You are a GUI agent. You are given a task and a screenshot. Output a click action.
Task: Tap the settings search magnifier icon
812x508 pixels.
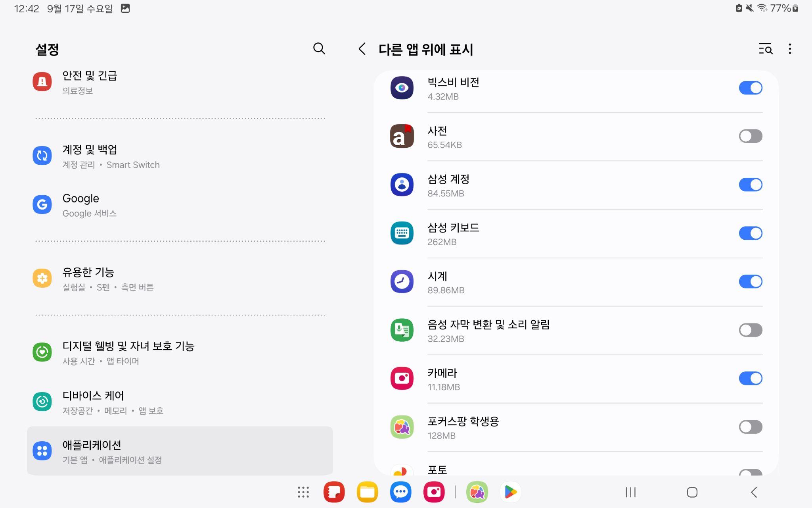point(319,49)
